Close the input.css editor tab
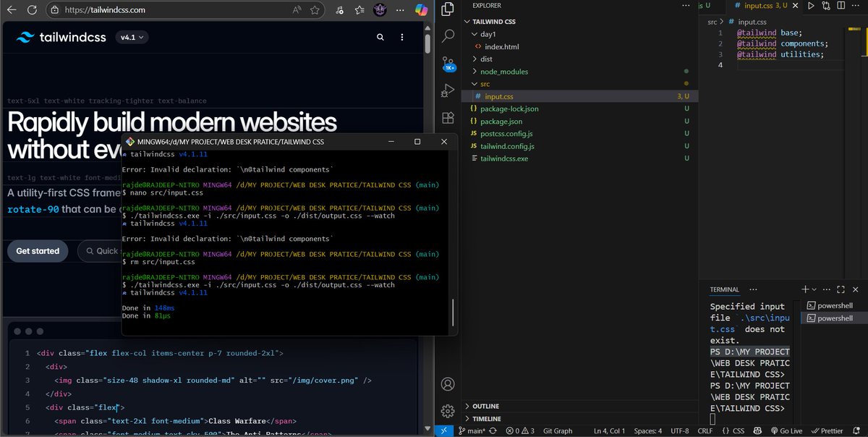The width and height of the screenshot is (868, 437). coord(794,6)
